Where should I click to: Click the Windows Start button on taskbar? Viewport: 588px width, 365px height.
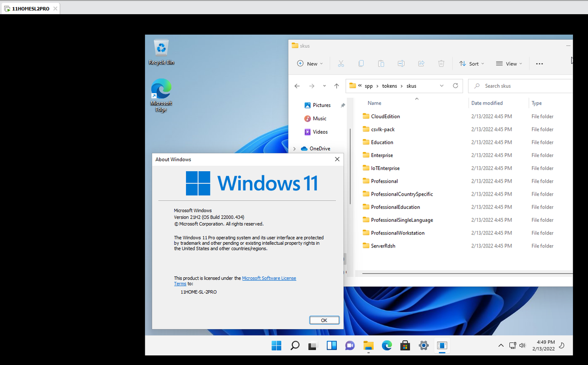pyautogui.click(x=277, y=346)
